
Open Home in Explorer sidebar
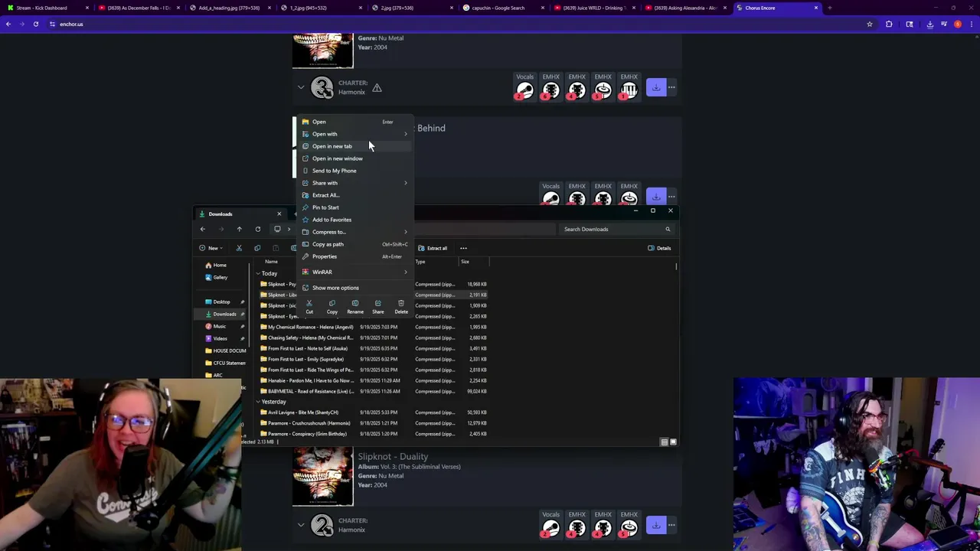coord(220,265)
